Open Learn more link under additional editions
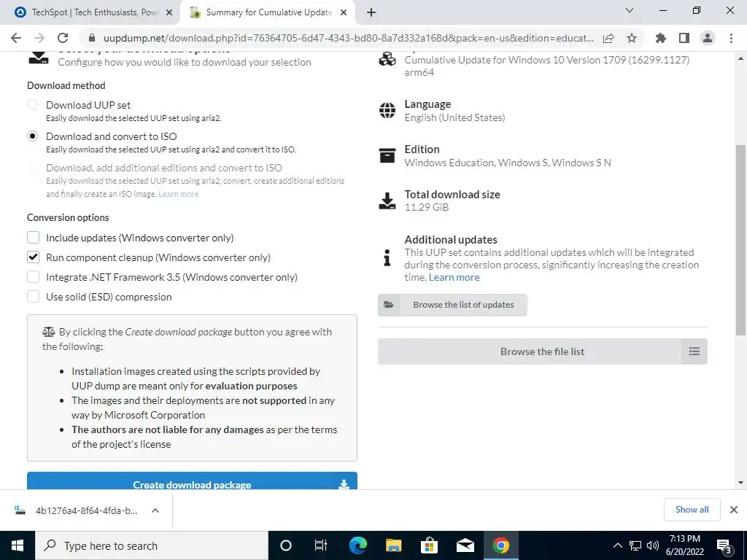 (178, 194)
